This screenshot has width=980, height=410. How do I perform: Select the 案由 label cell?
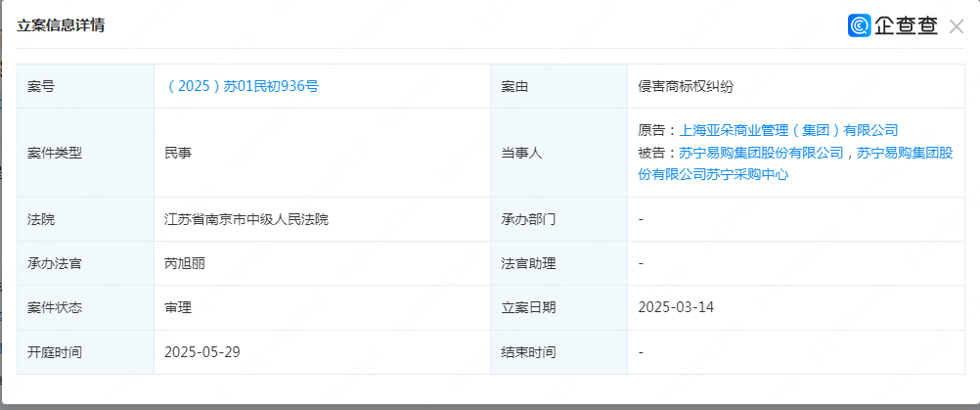558,86
